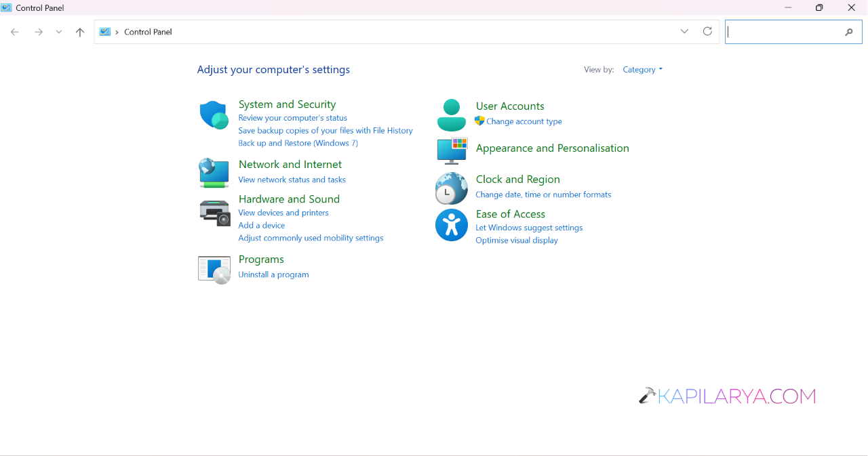
Task: Open the User Accounts person icon
Action: (451, 115)
